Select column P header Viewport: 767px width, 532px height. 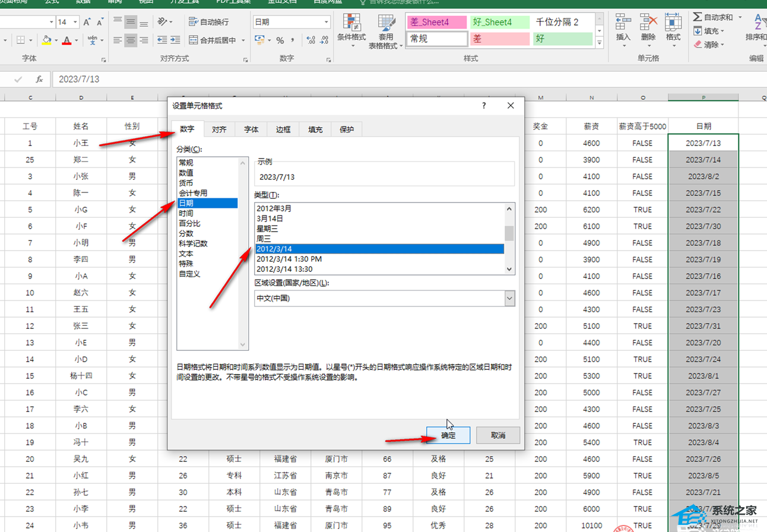703,97
